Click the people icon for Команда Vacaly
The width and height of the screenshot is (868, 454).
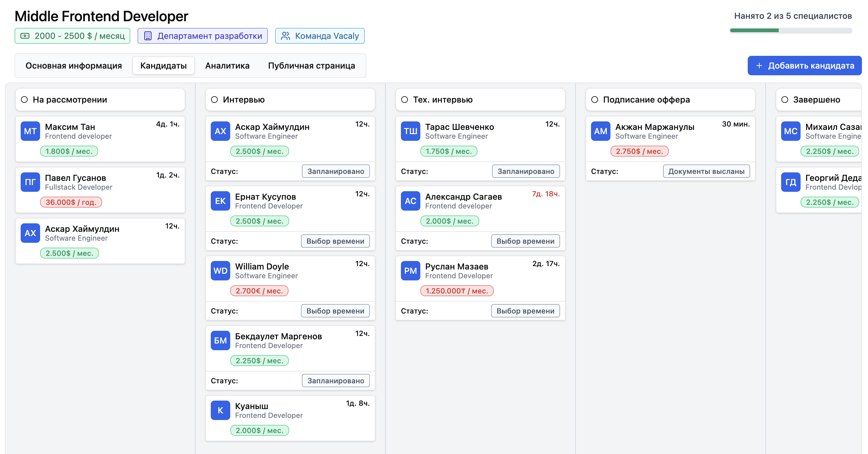(285, 36)
